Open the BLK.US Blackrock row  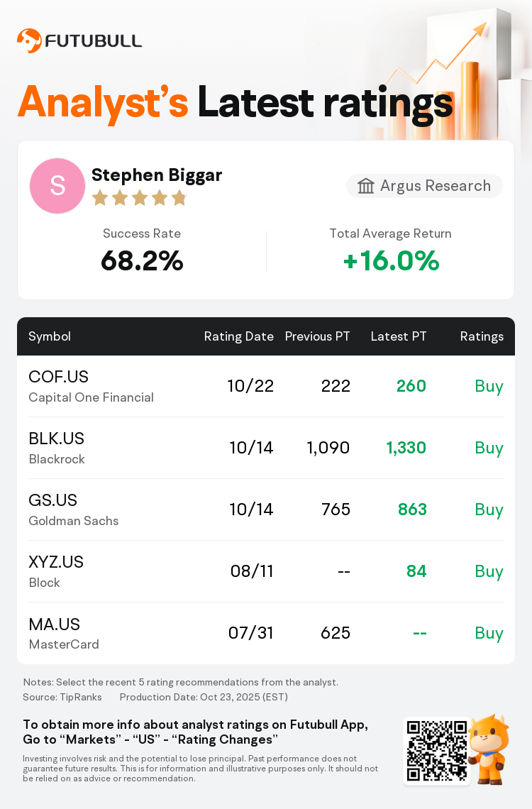(265, 448)
